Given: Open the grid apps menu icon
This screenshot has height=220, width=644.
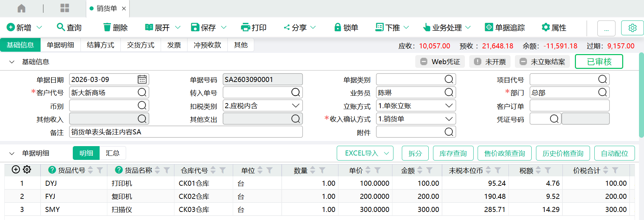Looking at the screenshot, I should [x=64, y=8].
